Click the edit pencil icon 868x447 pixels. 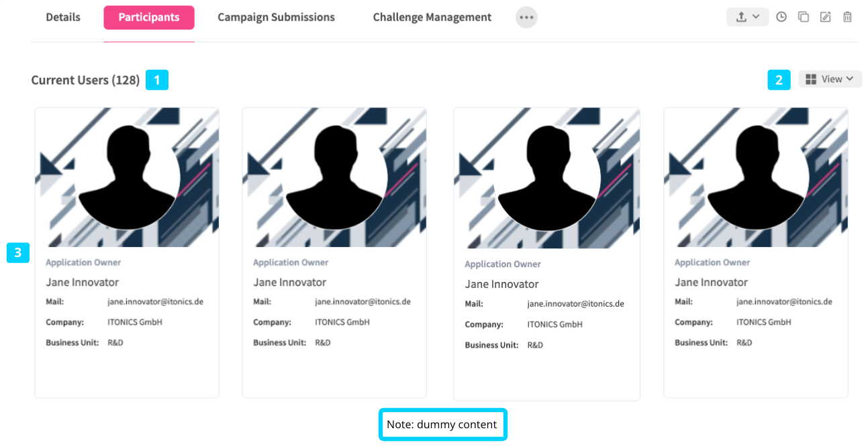coord(825,17)
